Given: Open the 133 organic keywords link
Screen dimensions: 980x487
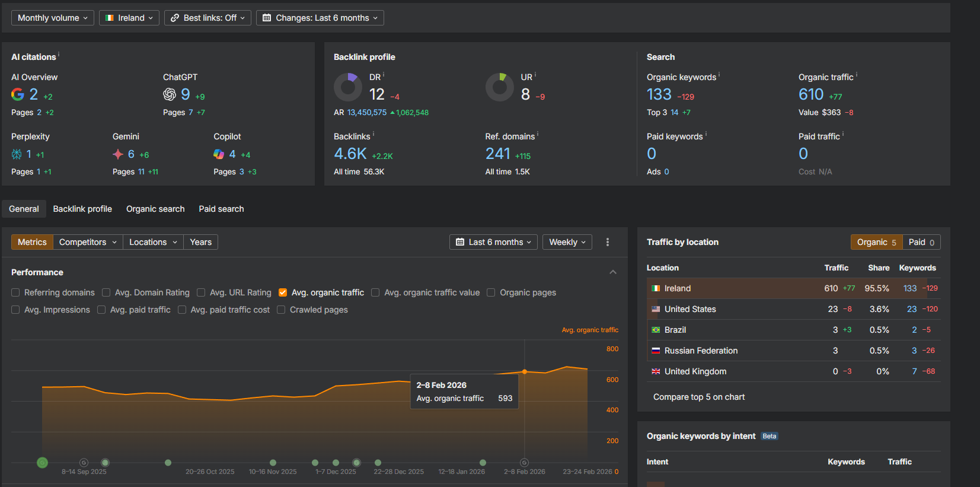Looking at the screenshot, I should click(x=659, y=94).
